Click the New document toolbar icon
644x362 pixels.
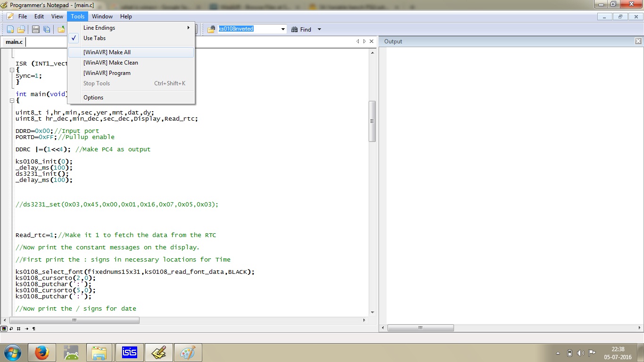click(x=10, y=29)
